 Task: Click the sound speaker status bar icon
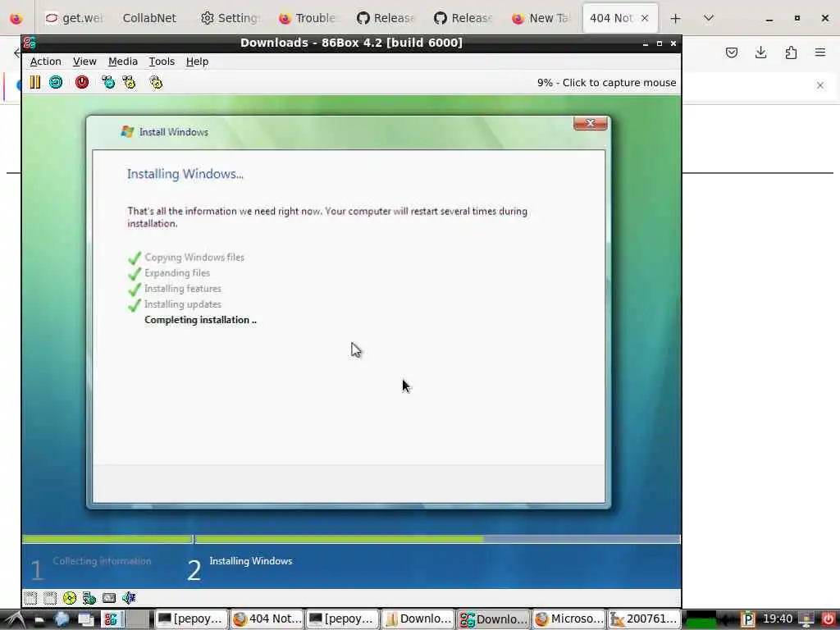129,598
